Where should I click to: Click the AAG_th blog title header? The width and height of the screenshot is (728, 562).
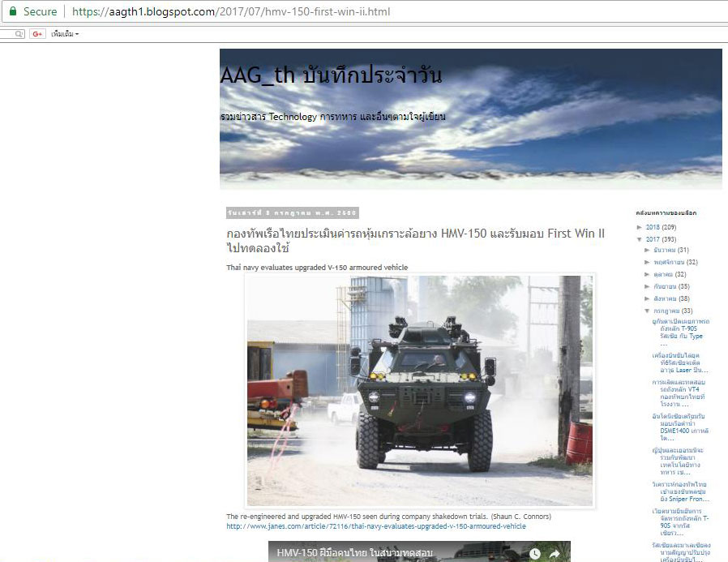331,76
